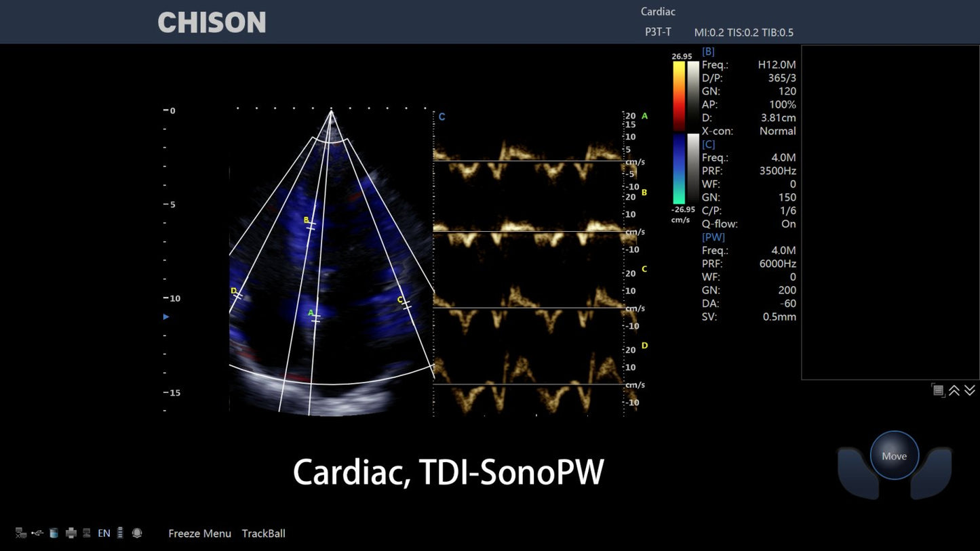Click the X-con value Normal
This screenshot has height=551, width=980.
778,131
